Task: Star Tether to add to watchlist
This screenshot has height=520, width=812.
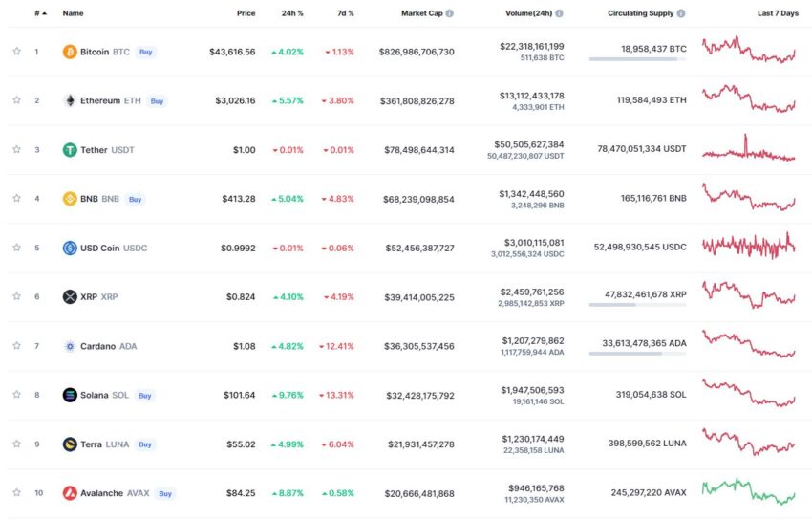Action: 16,149
